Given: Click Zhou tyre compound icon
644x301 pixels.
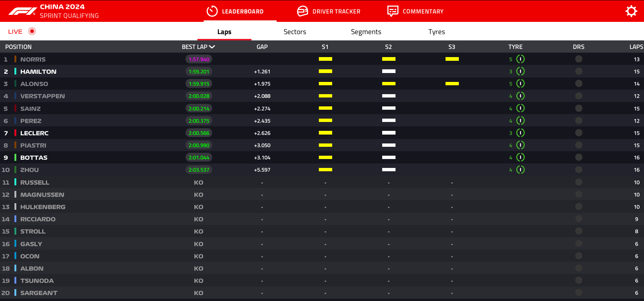Looking at the screenshot, I should pos(520,169).
